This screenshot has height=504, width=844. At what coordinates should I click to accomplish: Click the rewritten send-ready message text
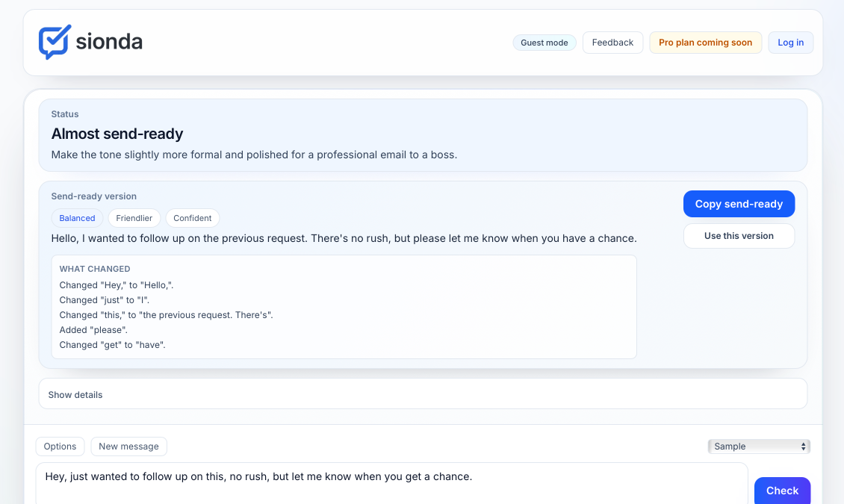[344, 239]
